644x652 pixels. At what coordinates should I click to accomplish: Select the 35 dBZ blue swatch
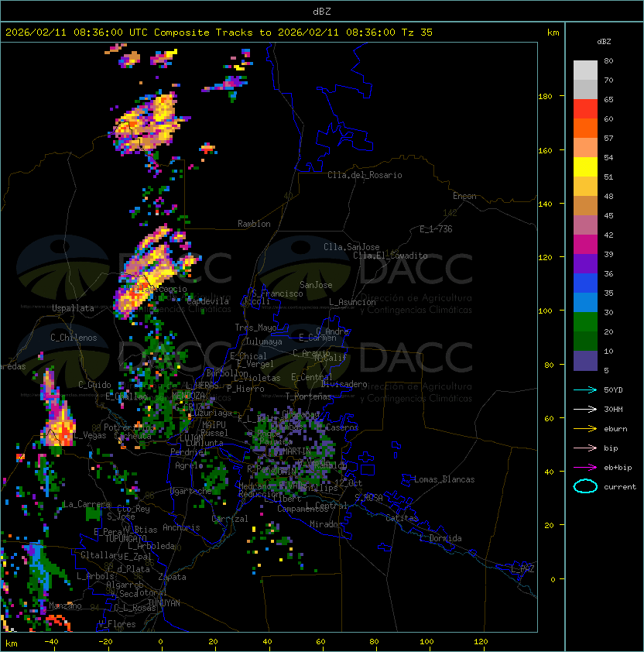point(585,302)
